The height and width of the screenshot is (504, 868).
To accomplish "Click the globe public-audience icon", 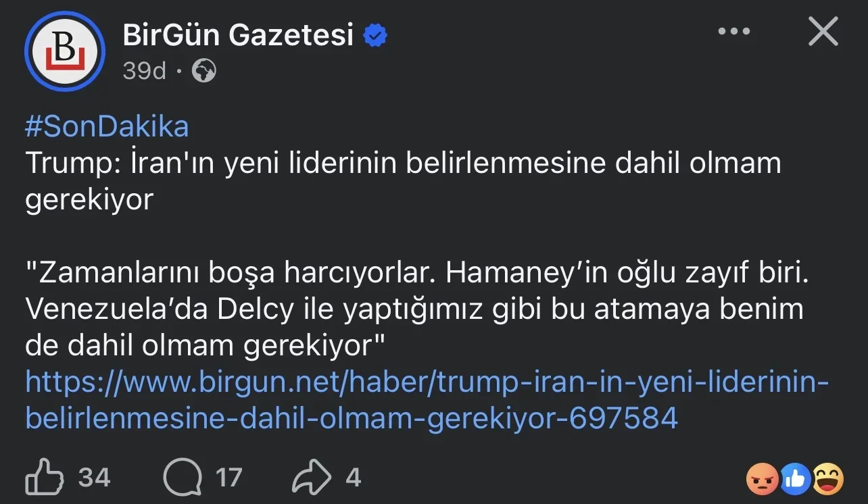I will coord(203,70).
